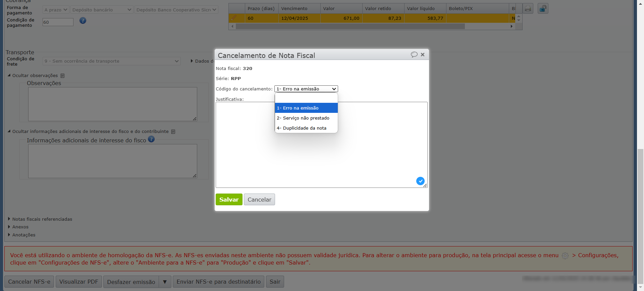Expand the Anotações section

point(21,235)
